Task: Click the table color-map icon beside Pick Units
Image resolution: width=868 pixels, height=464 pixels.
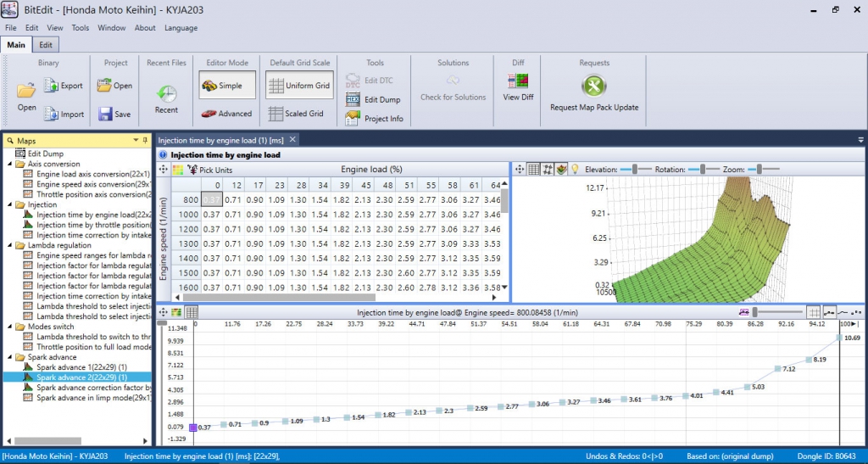Action: pyautogui.click(x=178, y=170)
